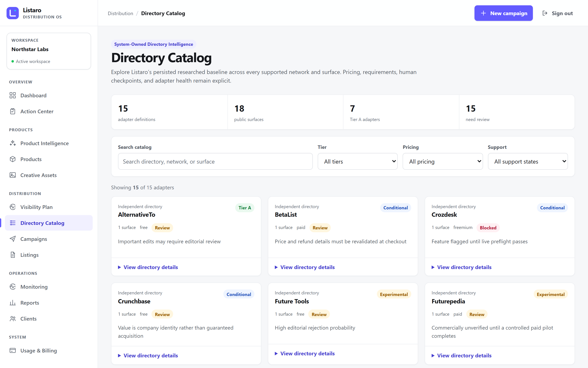Click the Northstar Labs workspace card
The image size is (588, 368).
pyautogui.click(x=49, y=51)
